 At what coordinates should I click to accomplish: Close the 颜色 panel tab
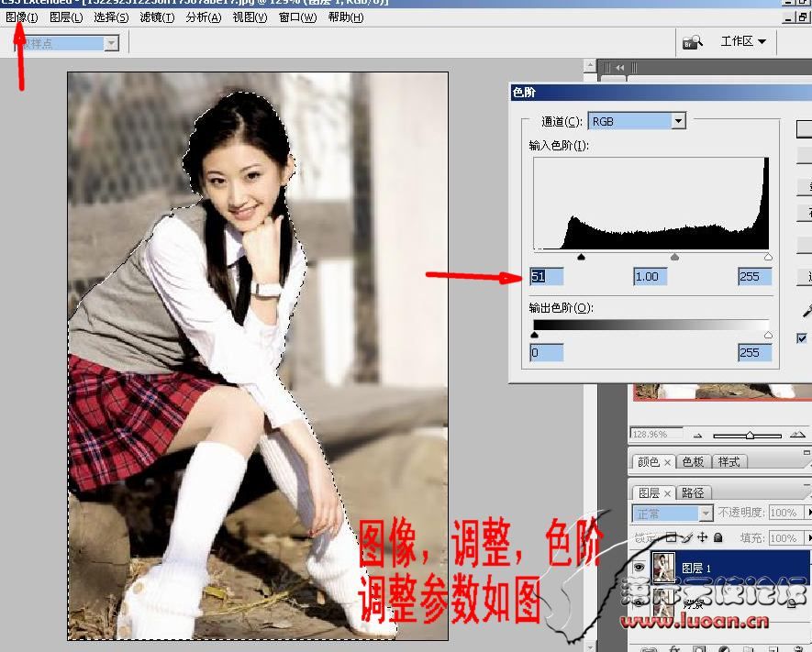pyautogui.click(x=667, y=462)
